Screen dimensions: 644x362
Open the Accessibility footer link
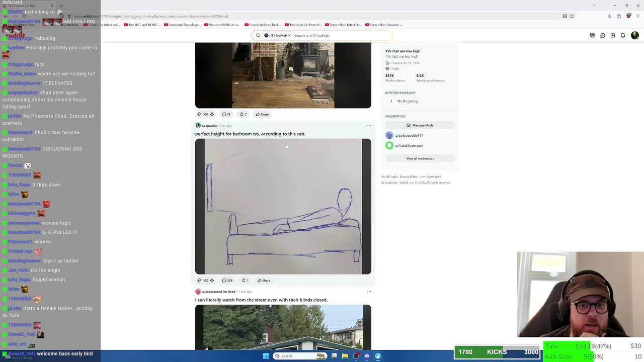[x=388, y=183]
